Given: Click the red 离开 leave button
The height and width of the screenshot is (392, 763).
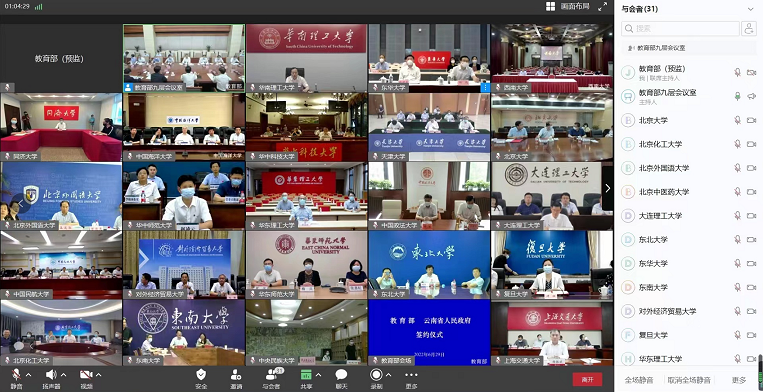Looking at the screenshot, I should click(587, 379).
